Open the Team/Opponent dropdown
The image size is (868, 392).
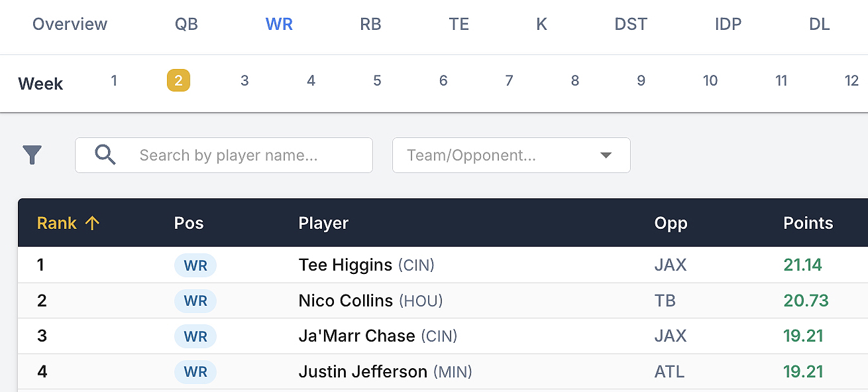coord(511,155)
